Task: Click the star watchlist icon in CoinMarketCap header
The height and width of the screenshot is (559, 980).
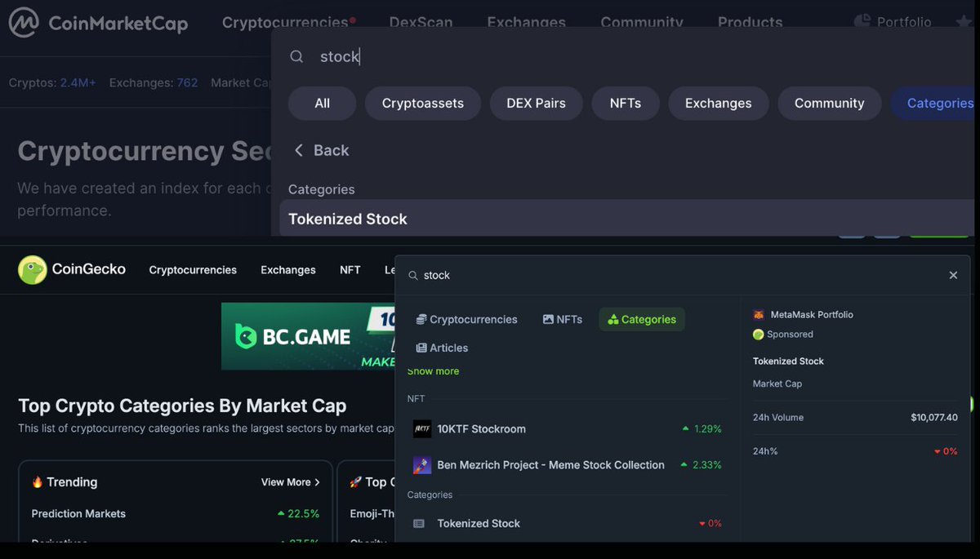Action: (963, 22)
